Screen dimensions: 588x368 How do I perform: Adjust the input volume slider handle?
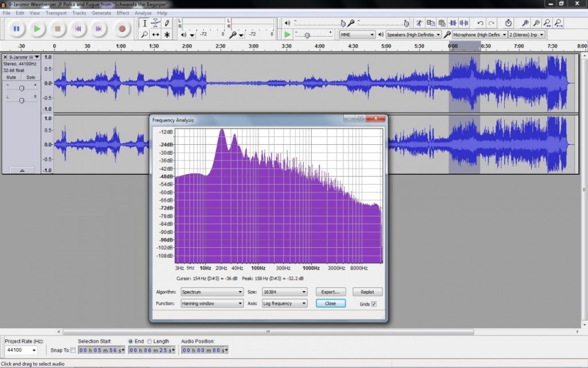406,23
